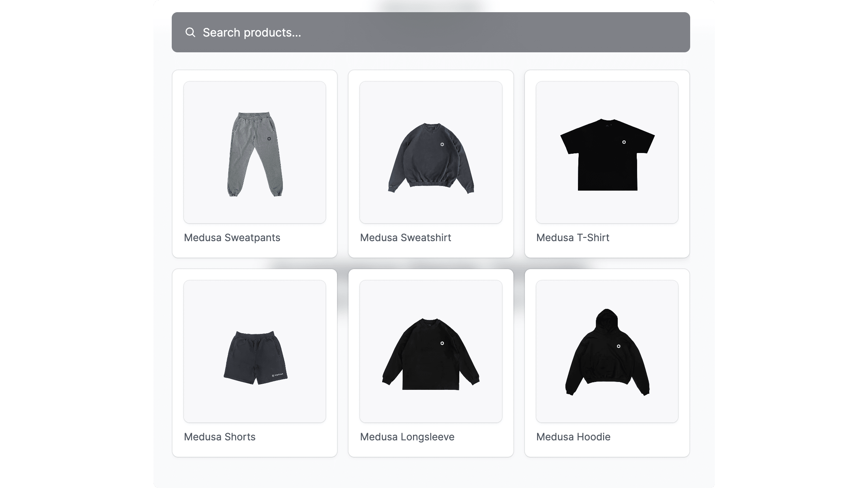The width and height of the screenshot is (868, 488).
Task: Click the Medusa Shorts title link
Action: (x=220, y=437)
